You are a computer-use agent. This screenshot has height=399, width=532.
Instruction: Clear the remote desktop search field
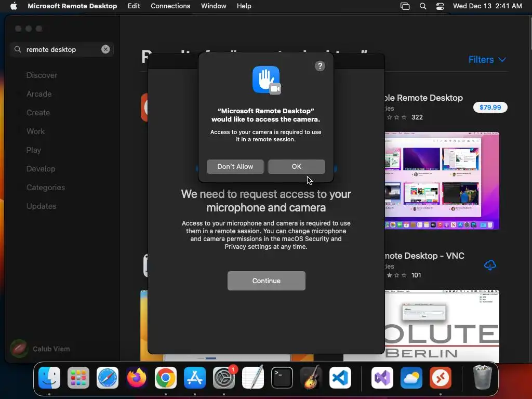(x=105, y=49)
